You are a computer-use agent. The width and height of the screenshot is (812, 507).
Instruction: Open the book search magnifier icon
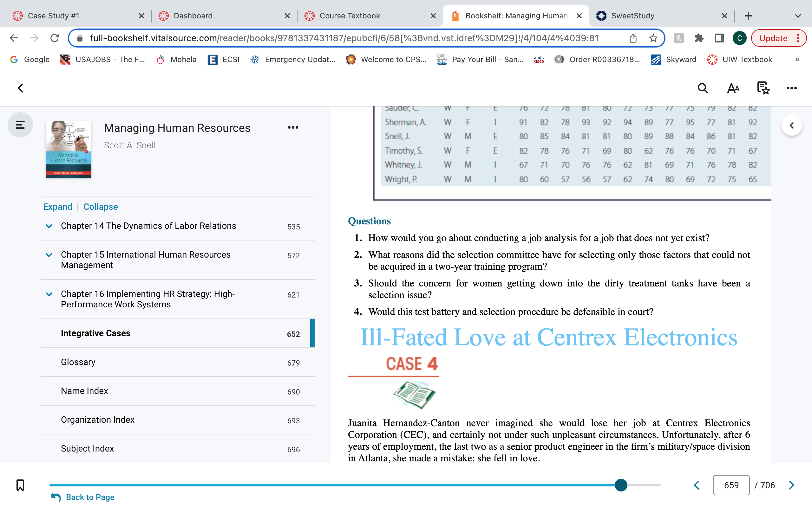pyautogui.click(x=703, y=88)
